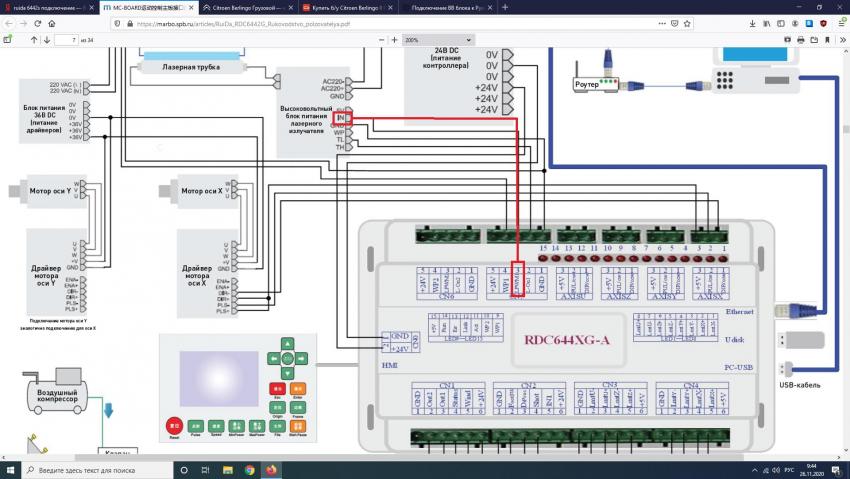Viewport: 850px width, 479px height.
Task: Click the Windows taskbar search box
Action: [85, 469]
